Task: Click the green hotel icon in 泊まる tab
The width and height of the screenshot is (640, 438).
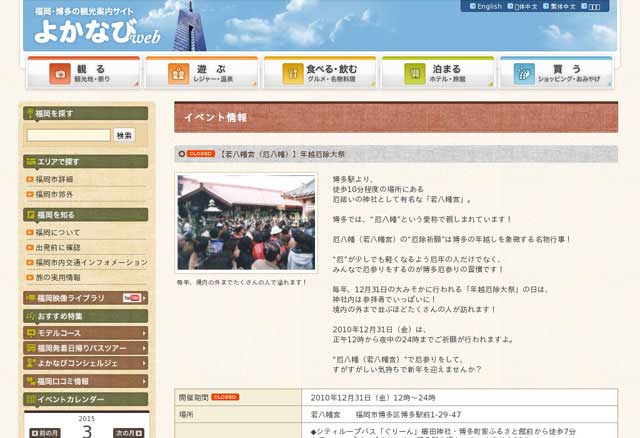Action: (415, 74)
